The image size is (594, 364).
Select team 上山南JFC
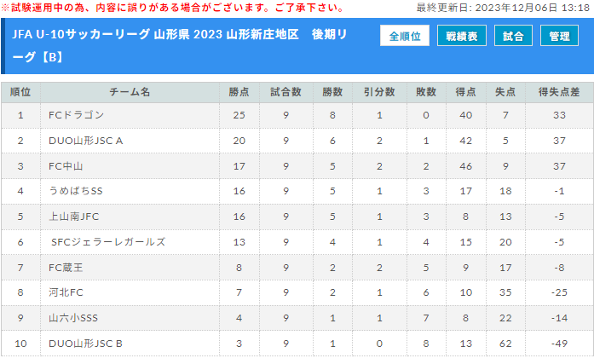pos(74,217)
